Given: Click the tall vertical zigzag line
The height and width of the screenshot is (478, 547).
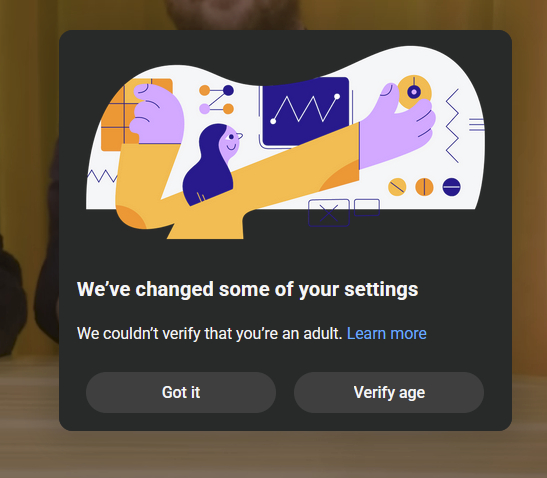Looking at the screenshot, I should pyautogui.click(x=452, y=126).
